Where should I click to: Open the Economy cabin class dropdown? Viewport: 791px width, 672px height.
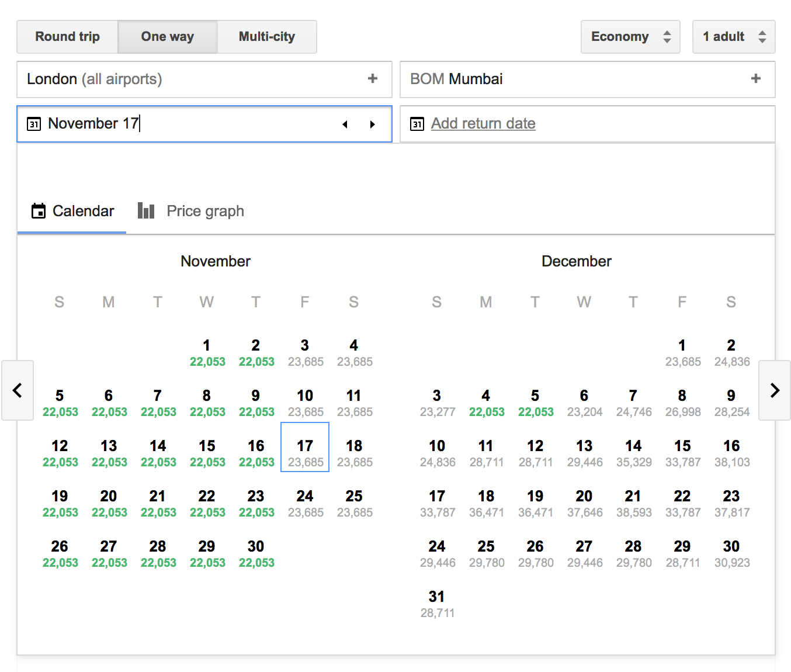[630, 37]
